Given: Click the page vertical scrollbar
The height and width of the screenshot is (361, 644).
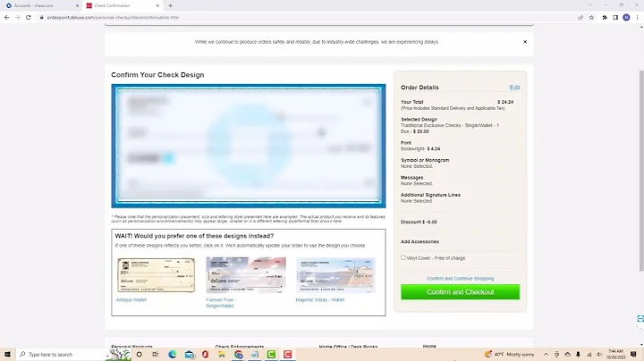Looking at the screenshot, I should click(x=641, y=171).
